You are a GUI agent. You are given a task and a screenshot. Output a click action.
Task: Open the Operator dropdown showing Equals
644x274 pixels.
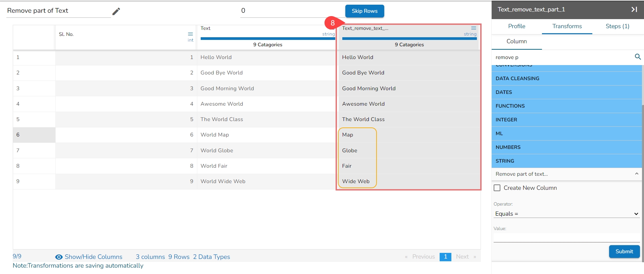click(x=566, y=214)
